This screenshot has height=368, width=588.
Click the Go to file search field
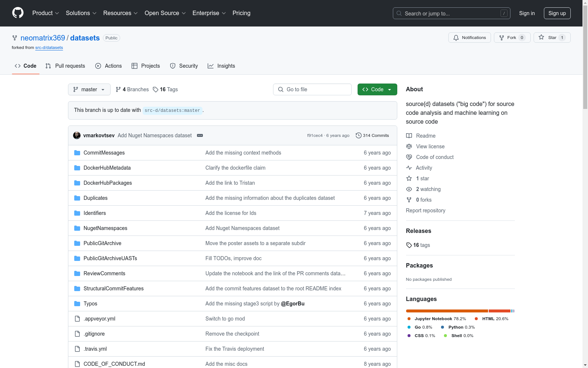(312, 89)
